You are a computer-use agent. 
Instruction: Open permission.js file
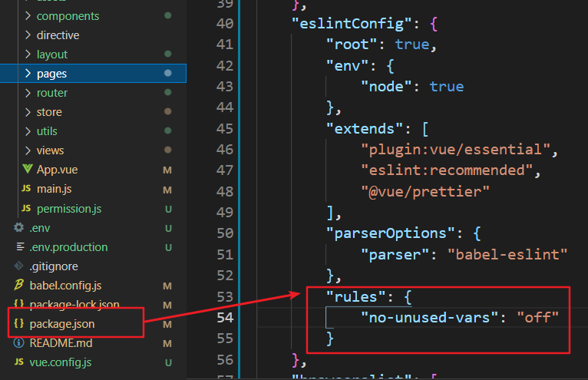click(x=69, y=209)
